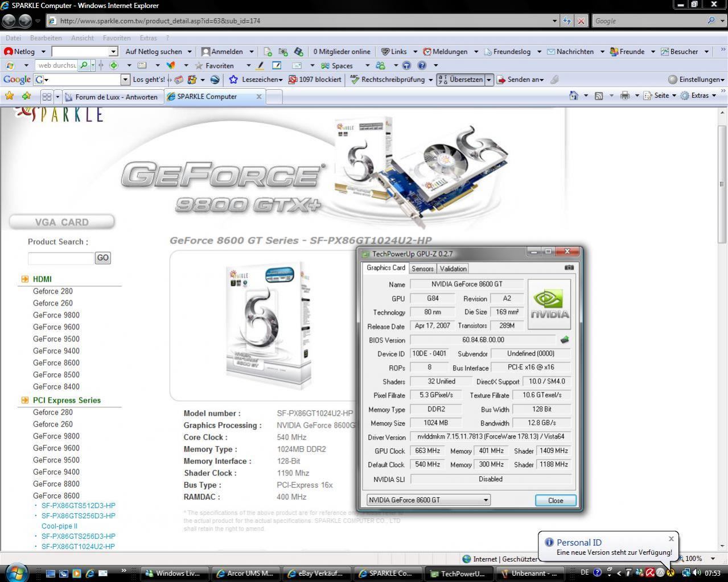Viewport: 728px width, 582px height.
Task: Click the IE Stop (red X) button
Action: point(581,20)
